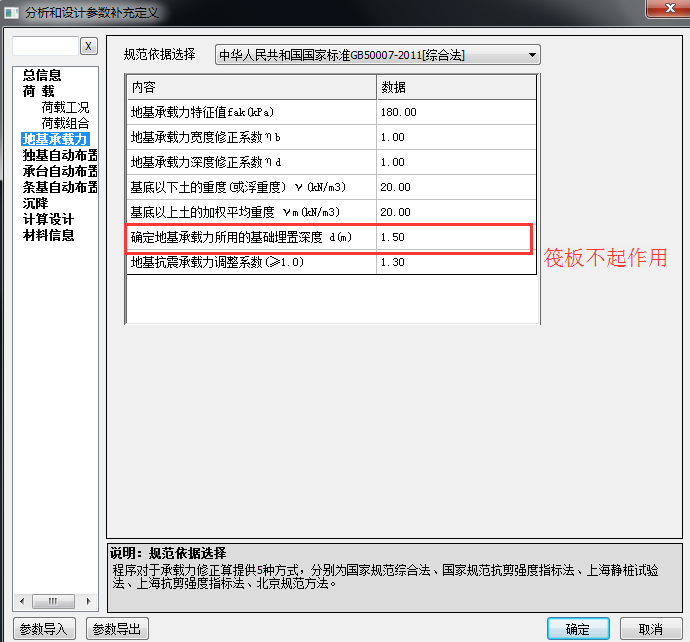690x642 pixels.
Task: Click the X button beside search box
Action: coord(88,46)
